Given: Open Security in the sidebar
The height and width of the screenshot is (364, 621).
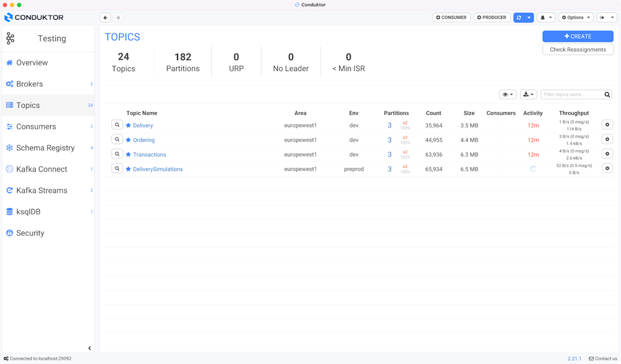Looking at the screenshot, I should 49,233.
